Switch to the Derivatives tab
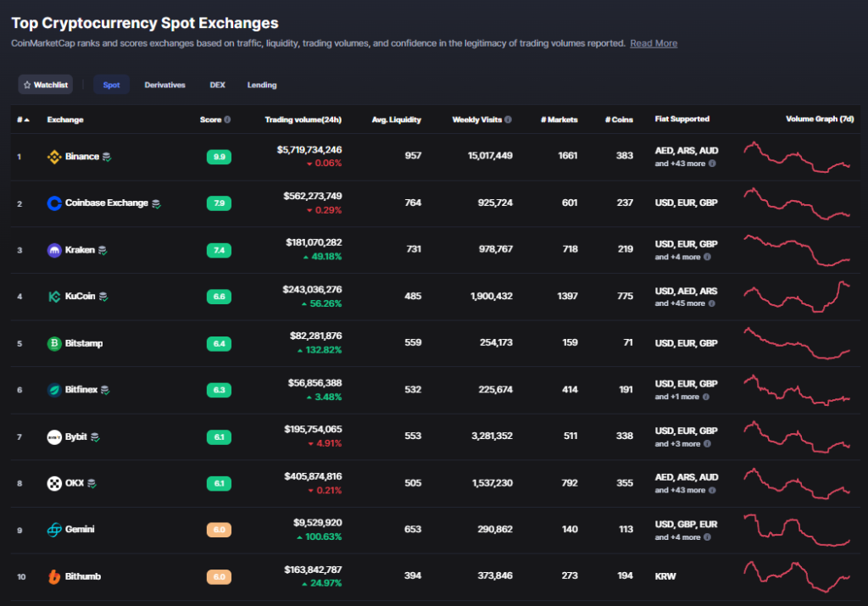The width and height of the screenshot is (868, 606). pyautogui.click(x=165, y=85)
